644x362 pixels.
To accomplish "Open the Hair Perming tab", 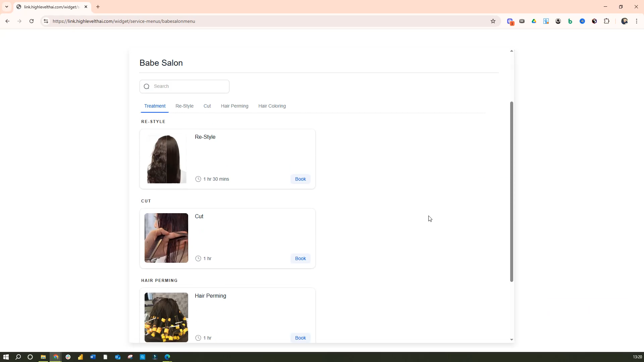I will (234, 106).
